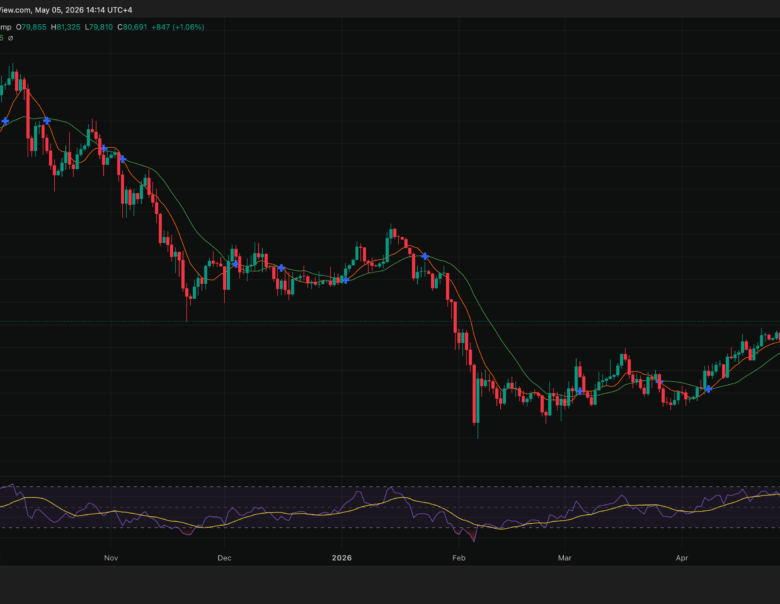
Task: Click the high price value H81,325
Action: click(x=65, y=27)
